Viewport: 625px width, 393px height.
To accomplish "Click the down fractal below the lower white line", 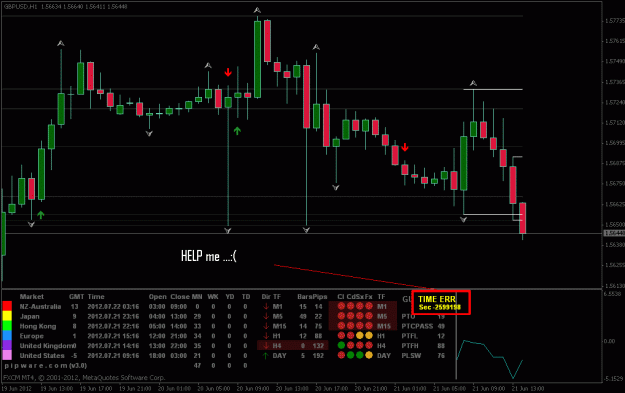I will [464, 219].
